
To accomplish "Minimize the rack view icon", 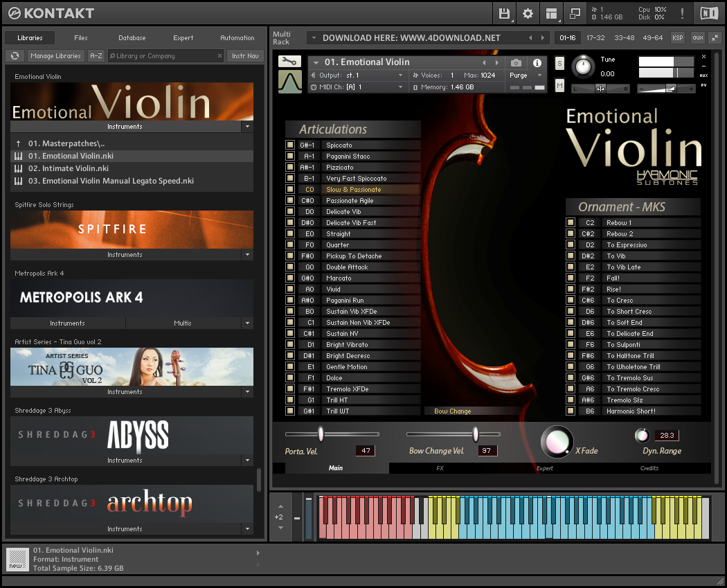I will tap(715, 37).
